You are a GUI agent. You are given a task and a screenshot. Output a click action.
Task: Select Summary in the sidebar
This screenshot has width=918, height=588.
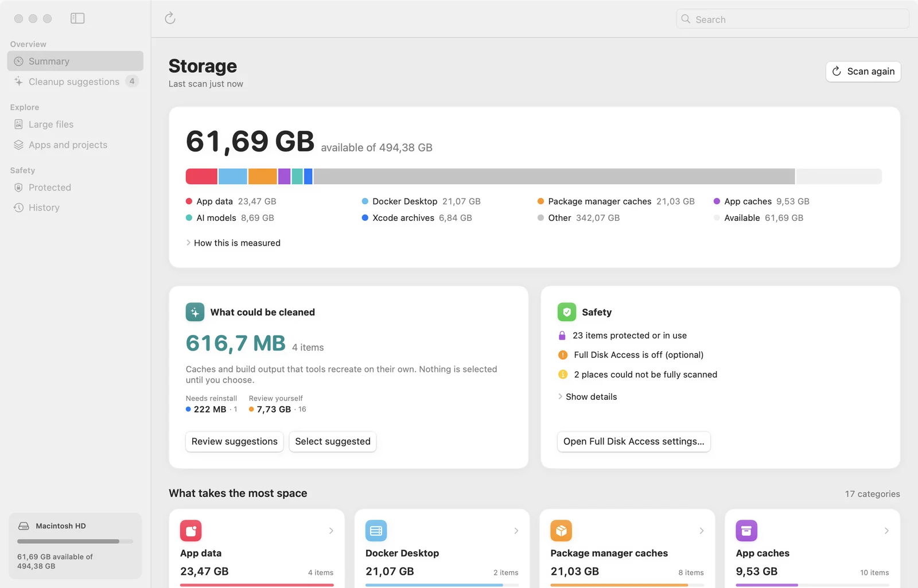point(75,61)
